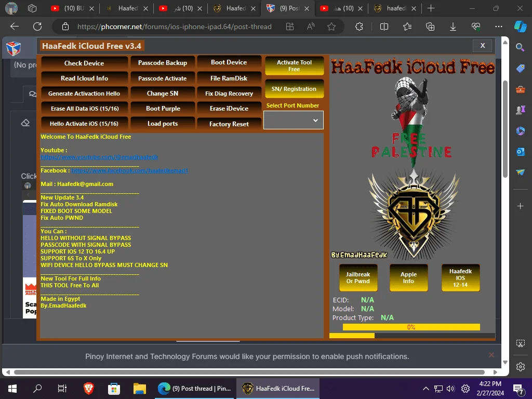The width and height of the screenshot is (532, 399).
Task: Open the haafedkemad1 Facebook link
Action: tap(129, 170)
